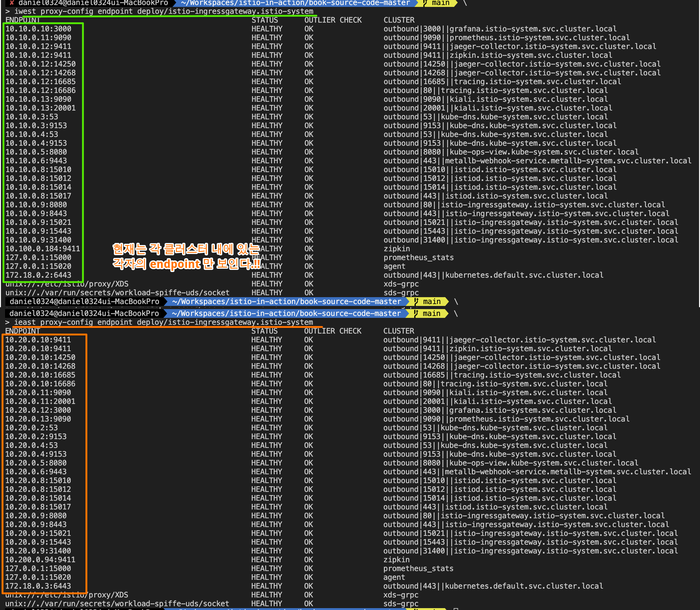Click outbound|3000||grafana cluster in iwest output
Image resolution: width=700 pixels, height=610 pixels.
click(x=500, y=29)
